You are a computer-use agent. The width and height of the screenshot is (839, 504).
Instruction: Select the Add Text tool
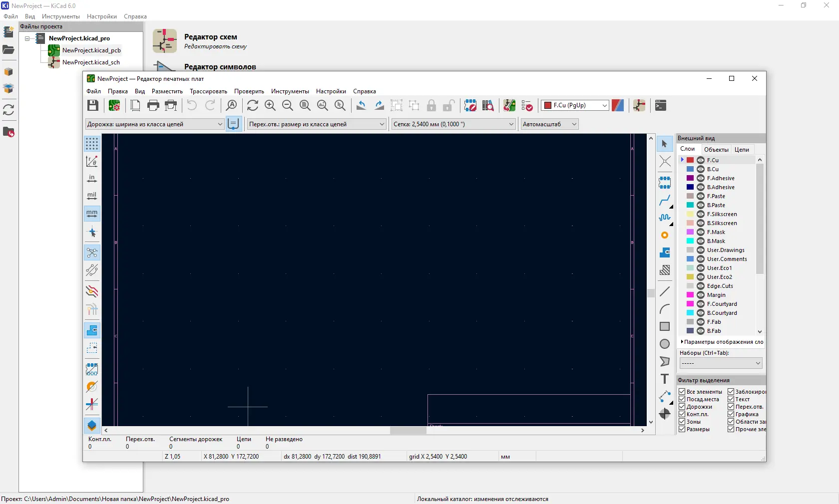665,379
